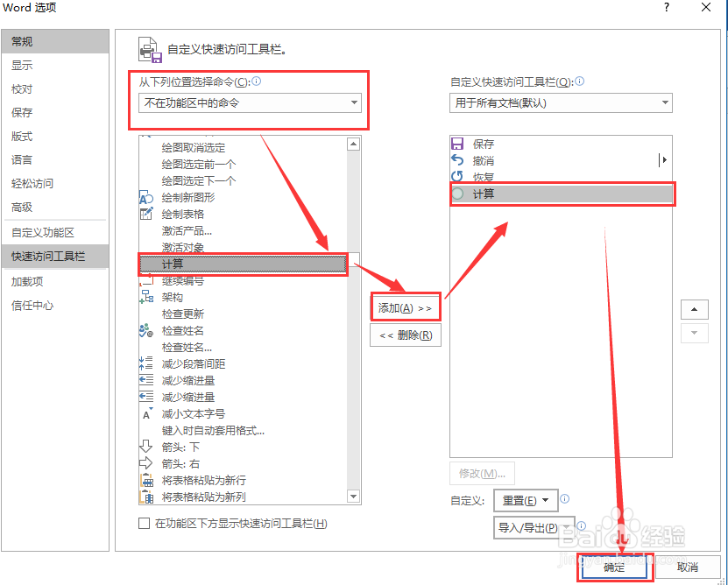This screenshot has height=585, width=728.
Task: Click the Redo icon beside 恢复
Action: [x=457, y=176]
